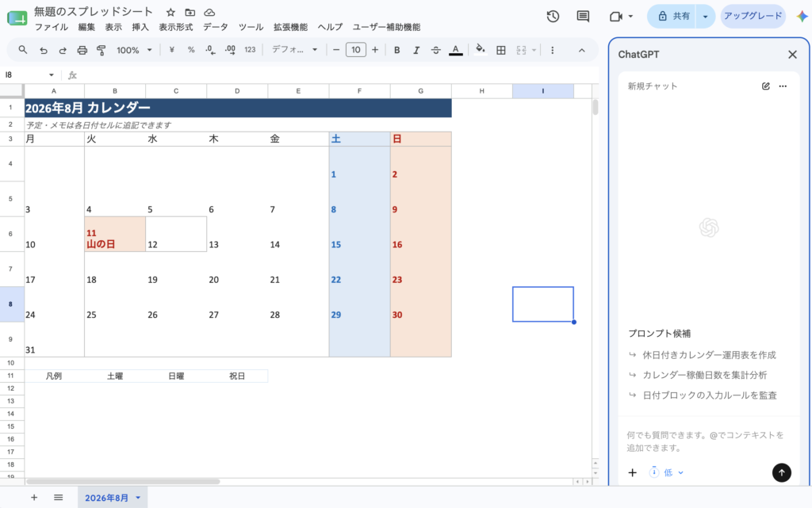Click the font size field

click(356, 50)
